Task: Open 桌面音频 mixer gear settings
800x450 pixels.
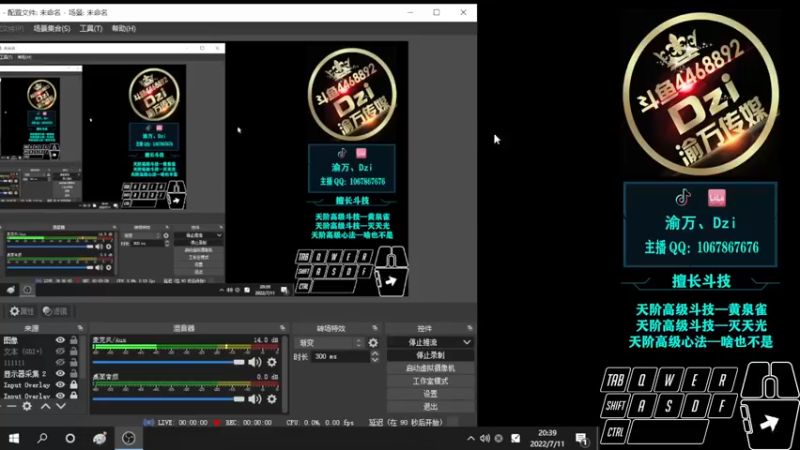Action: 272,399
